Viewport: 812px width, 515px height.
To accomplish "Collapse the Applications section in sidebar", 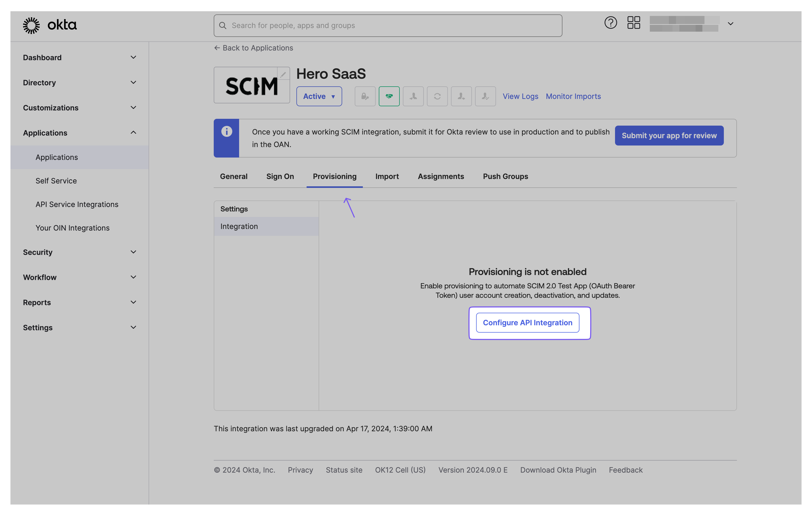I will 133,132.
